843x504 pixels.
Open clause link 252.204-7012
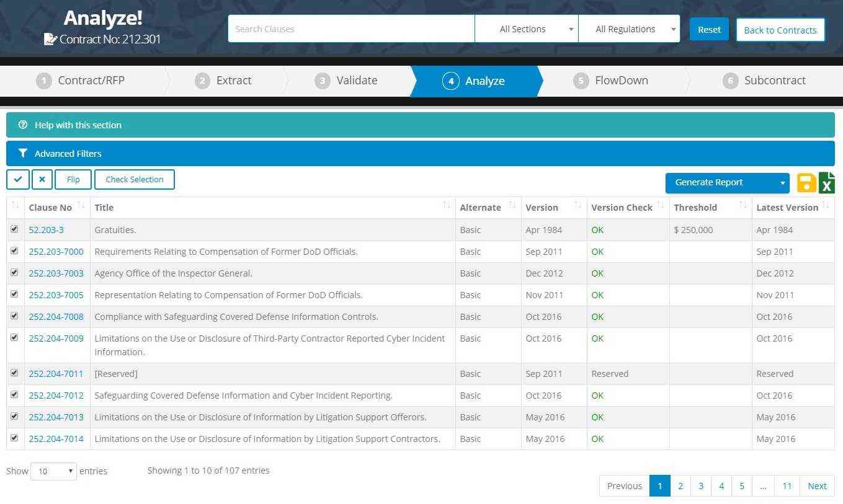56,395
